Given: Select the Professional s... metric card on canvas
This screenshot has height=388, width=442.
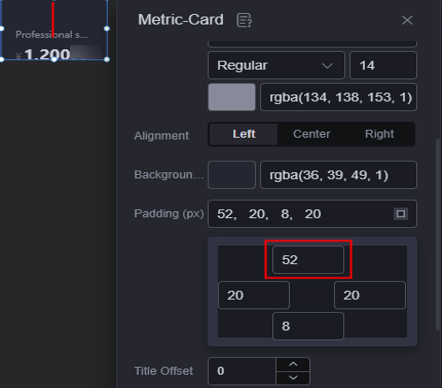Looking at the screenshot, I should click(x=54, y=30).
